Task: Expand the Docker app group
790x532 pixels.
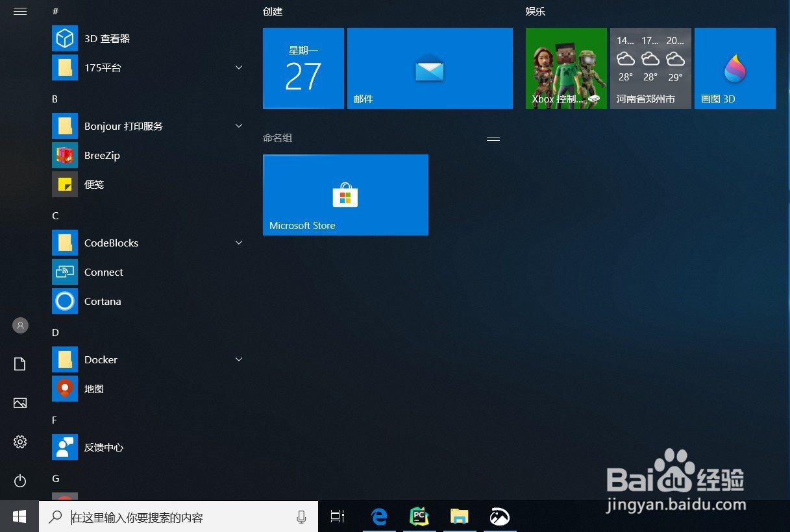Action: (239, 359)
